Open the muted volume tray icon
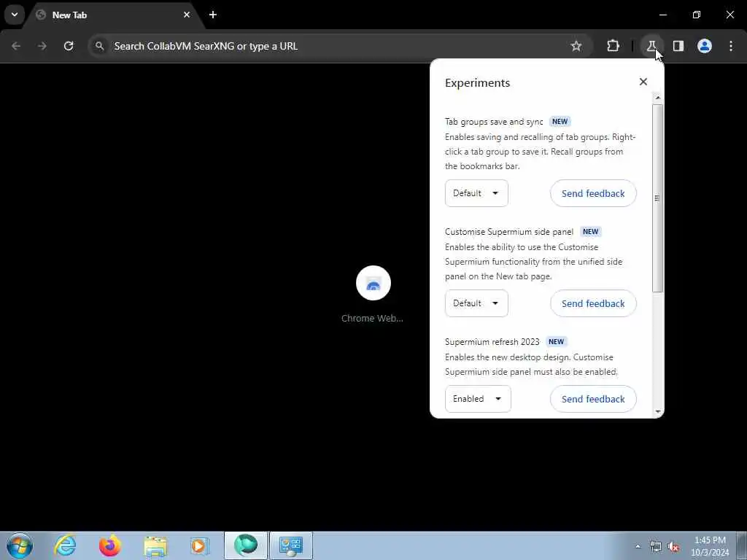747x560 pixels. 673,547
